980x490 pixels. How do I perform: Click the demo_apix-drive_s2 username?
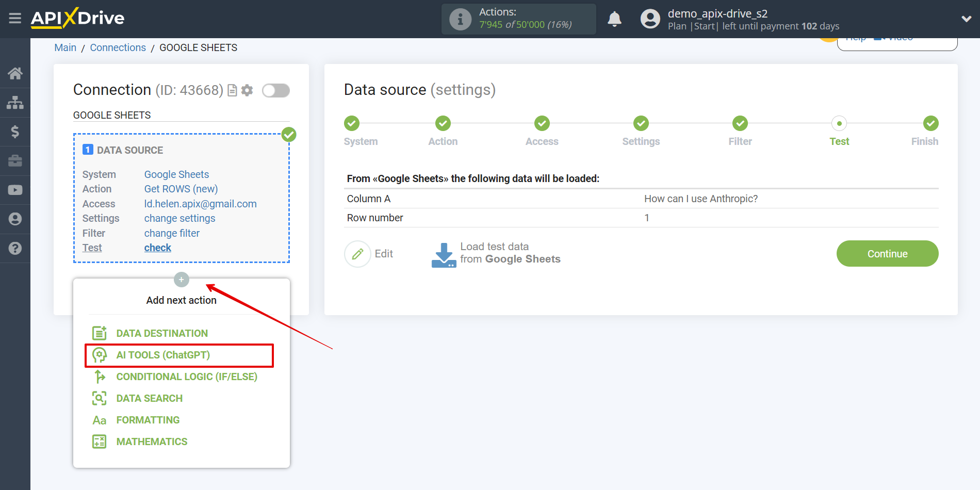click(x=717, y=13)
